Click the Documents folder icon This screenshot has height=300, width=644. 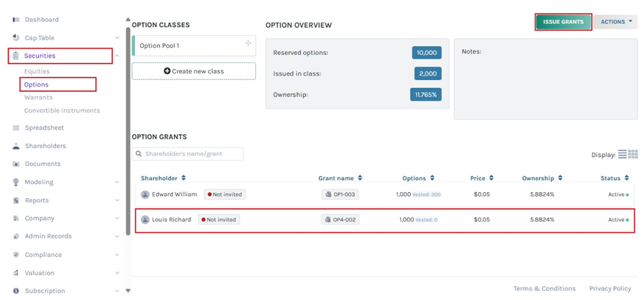tap(16, 164)
